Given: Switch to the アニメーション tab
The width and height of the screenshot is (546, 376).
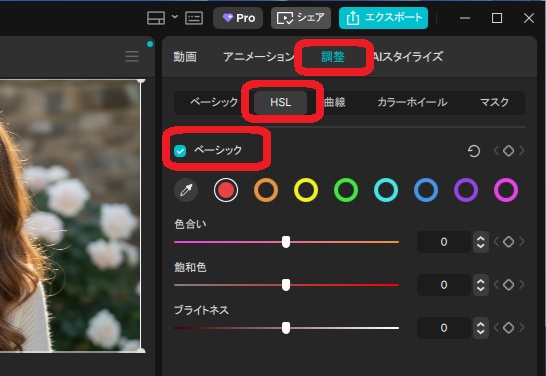Looking at the screenshot, I should [258, 56].
